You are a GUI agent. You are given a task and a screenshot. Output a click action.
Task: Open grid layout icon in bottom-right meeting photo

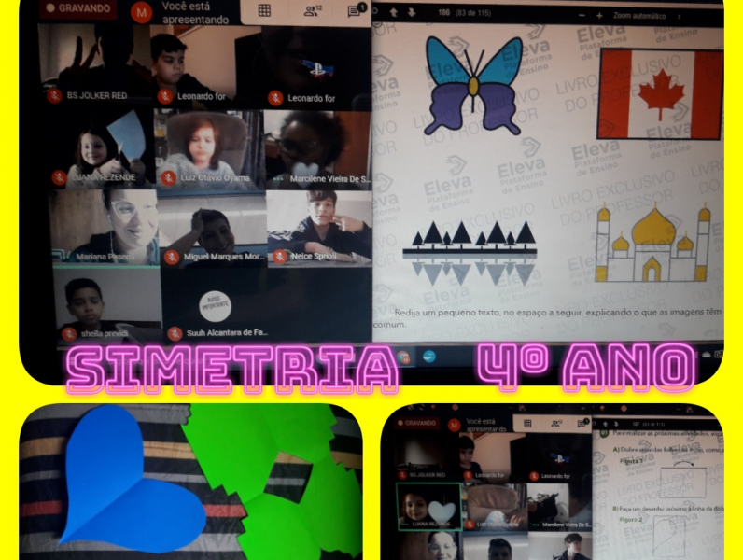pos(527,424)
